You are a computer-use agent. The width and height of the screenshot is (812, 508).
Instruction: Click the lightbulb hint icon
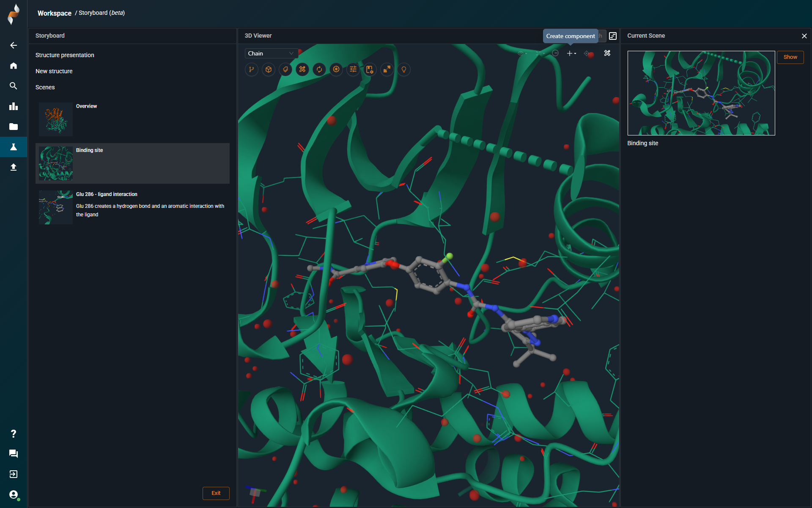[404, 69]
